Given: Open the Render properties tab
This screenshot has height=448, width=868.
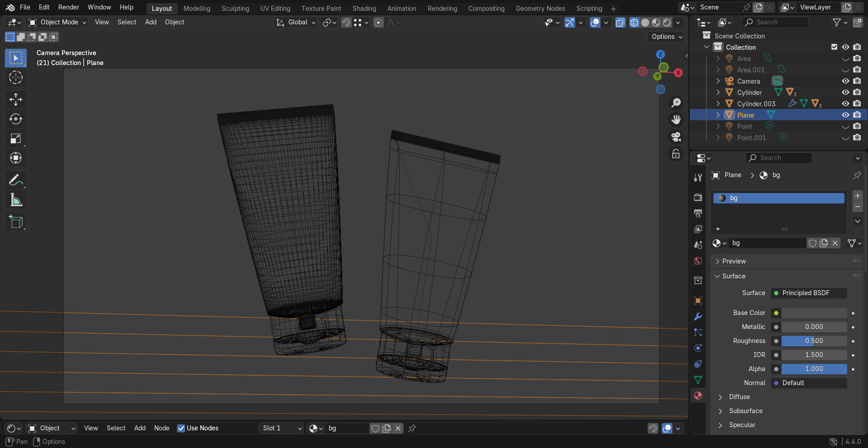Looking at the screenshot, I should (x=698, y=197).
